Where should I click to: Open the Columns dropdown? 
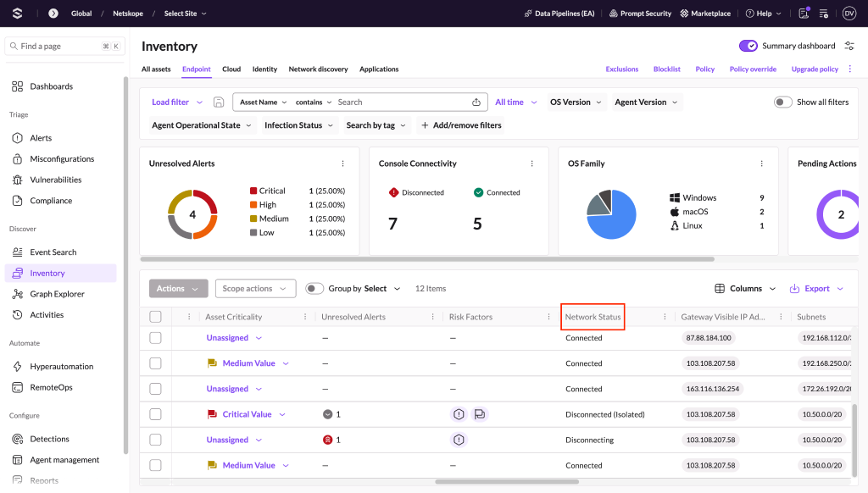click(745, 288)
